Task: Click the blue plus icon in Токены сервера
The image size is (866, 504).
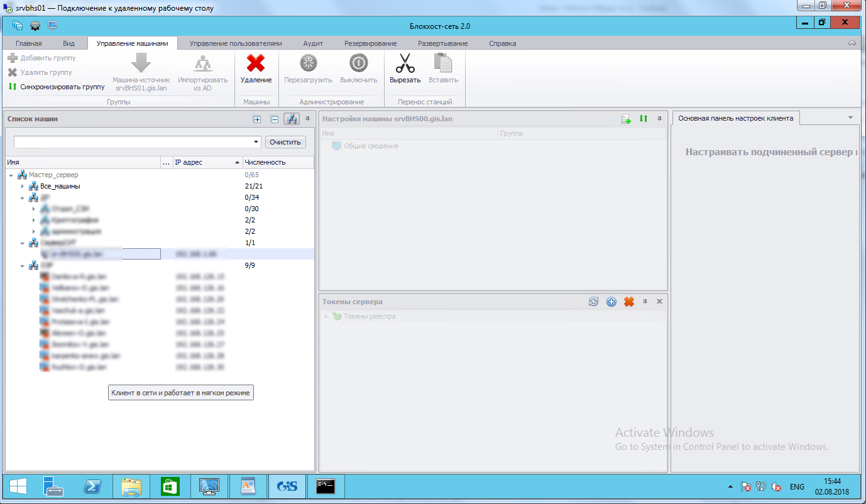Action: (x=611, y=302)
